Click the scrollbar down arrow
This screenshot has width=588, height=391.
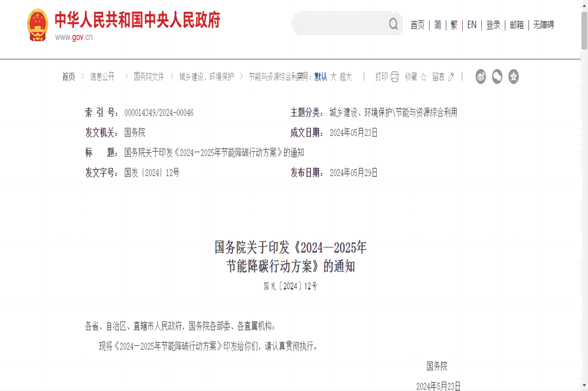click(584, 386)
